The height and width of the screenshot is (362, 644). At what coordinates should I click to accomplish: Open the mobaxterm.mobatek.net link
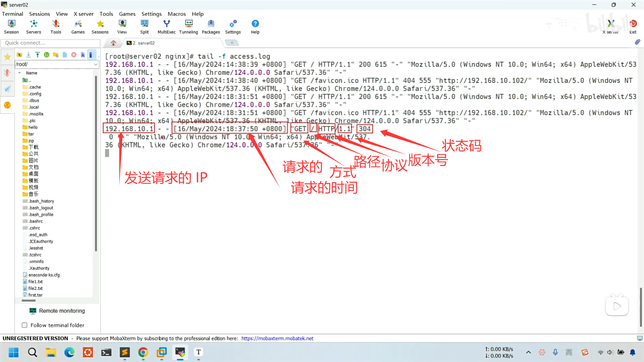tap(277, 339)
